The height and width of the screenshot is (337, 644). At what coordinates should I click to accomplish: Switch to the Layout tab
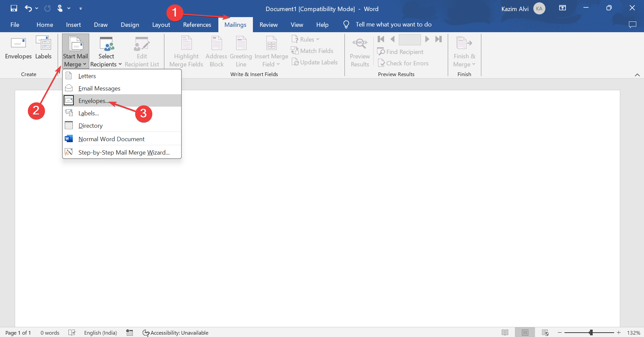pos(161,25)
